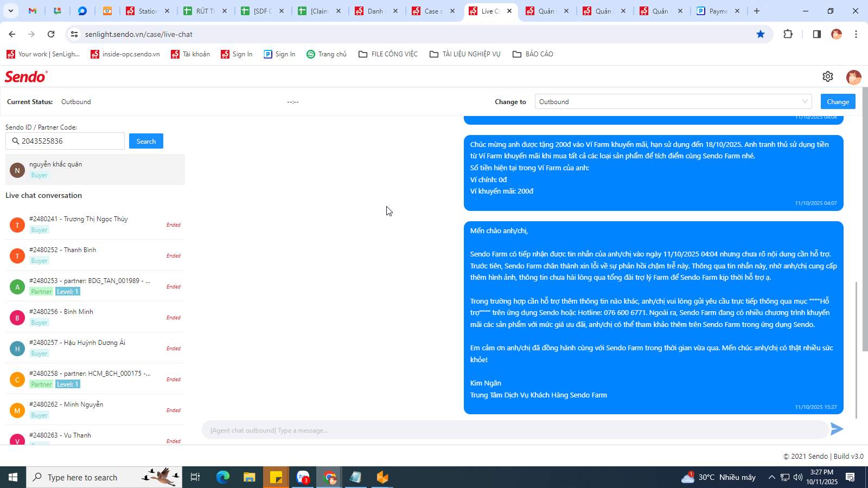Bookmark this page with the star icon

(x=761, y=34)
